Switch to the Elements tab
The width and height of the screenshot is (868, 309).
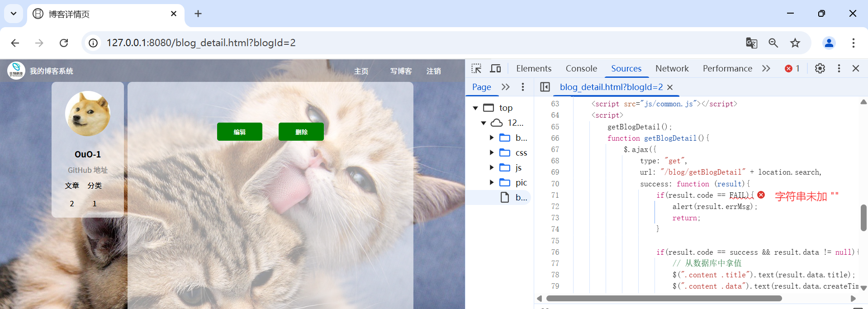(534, 68)
